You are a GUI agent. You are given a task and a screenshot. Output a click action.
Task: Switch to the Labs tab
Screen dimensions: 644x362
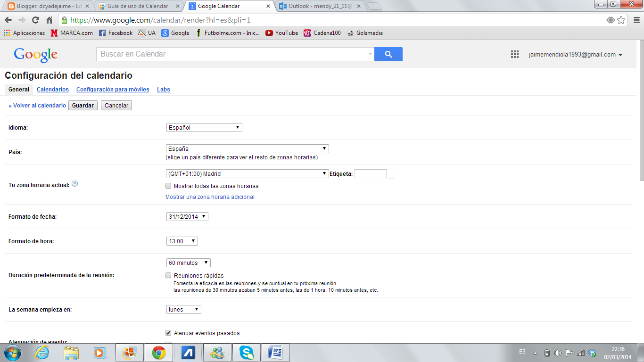pyautogui.click(x=164, y=90)
